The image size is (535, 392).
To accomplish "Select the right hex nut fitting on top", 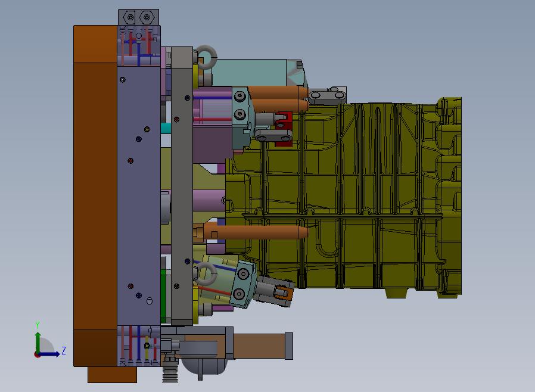I will tap(147, 17).
